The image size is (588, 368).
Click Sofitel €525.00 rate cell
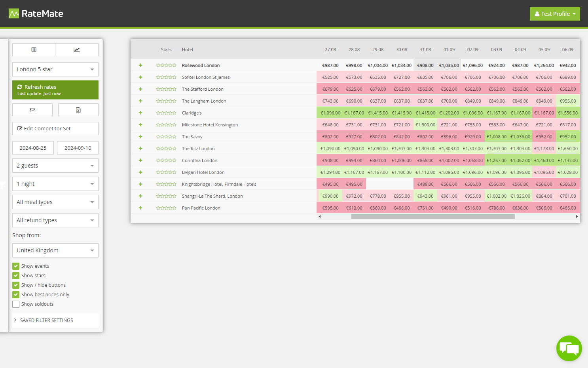coord(330,77)
